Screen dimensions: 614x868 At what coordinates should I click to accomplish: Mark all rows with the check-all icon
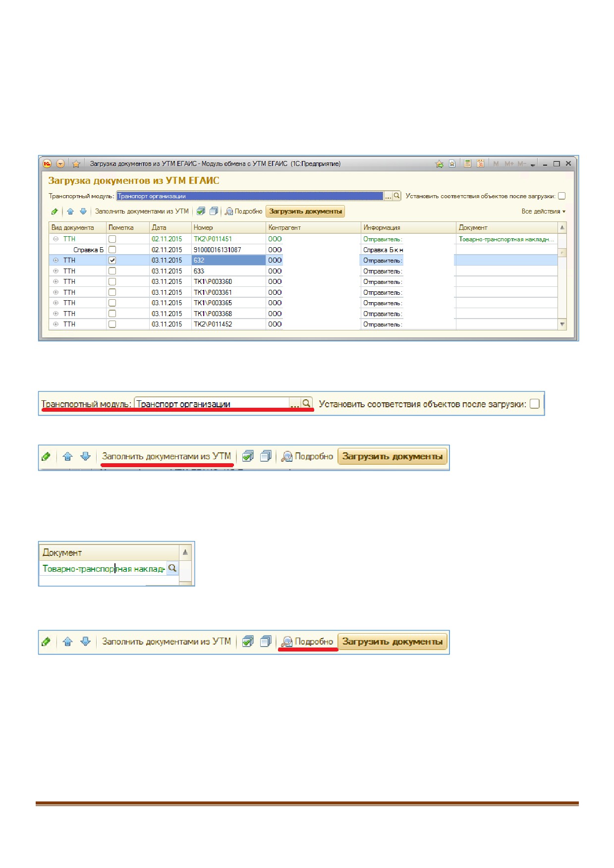coord(201,212)
